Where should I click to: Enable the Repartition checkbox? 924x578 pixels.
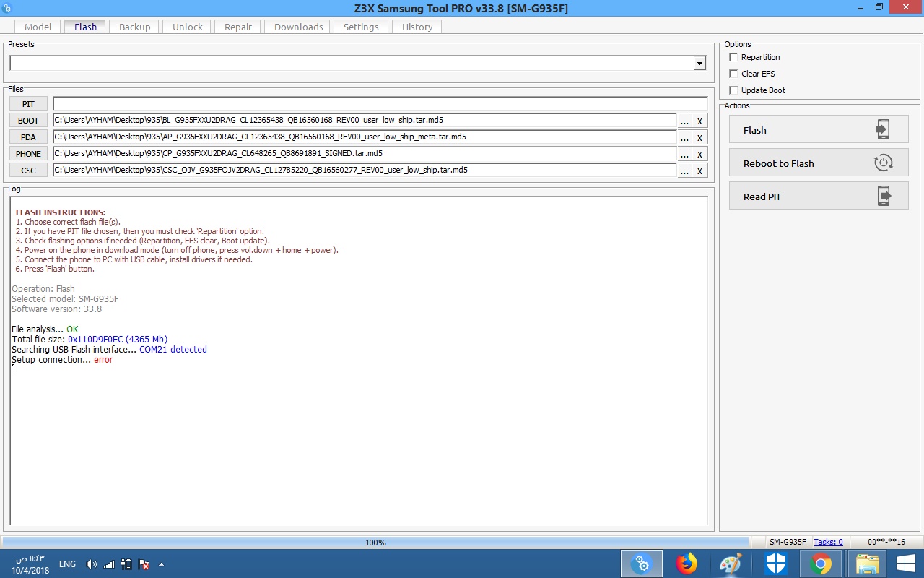click(733, 57)
